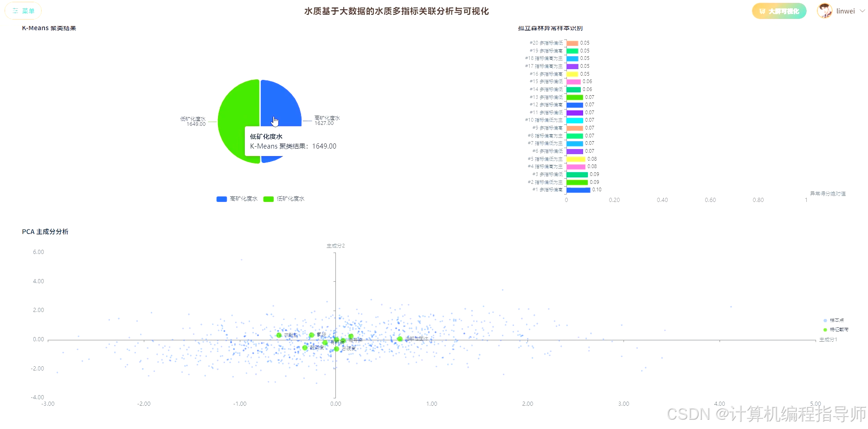Screen dimensions: 868x429
Task: Toggle the 特征载荷 legend in PCA chart
Action: pyautogui.click(x=836, y=330)
